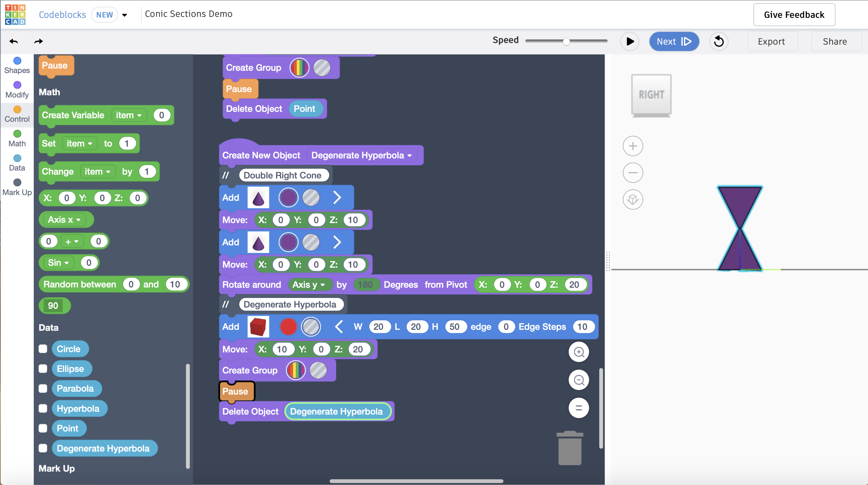
Task: Select hole option of first cone block
Action: [311, 198]
